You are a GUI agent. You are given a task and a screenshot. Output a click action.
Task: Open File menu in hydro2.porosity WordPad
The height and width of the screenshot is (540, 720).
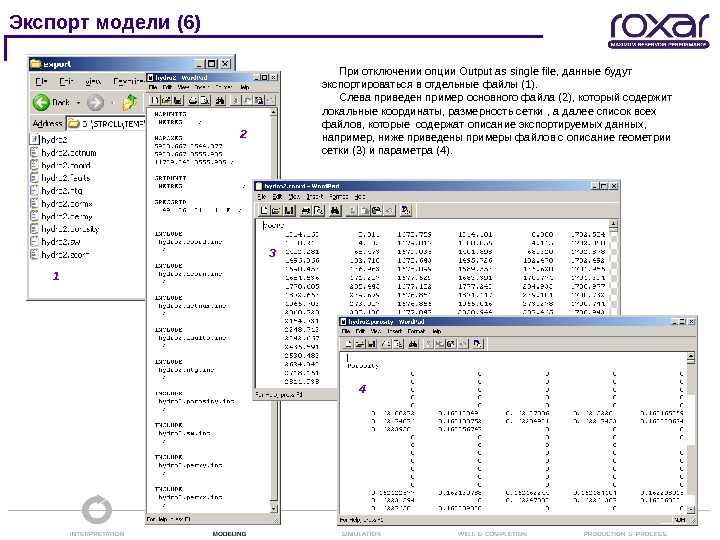coord(346,331)
